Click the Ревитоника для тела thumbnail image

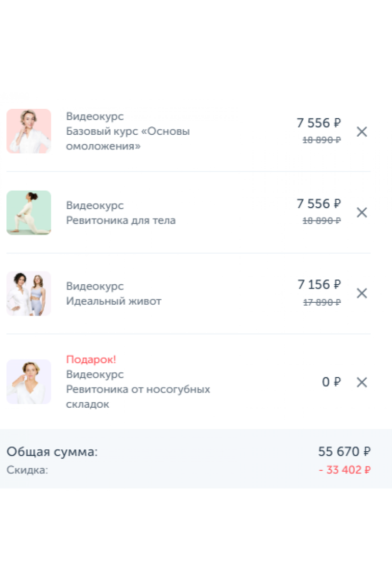tap(29, 213)
